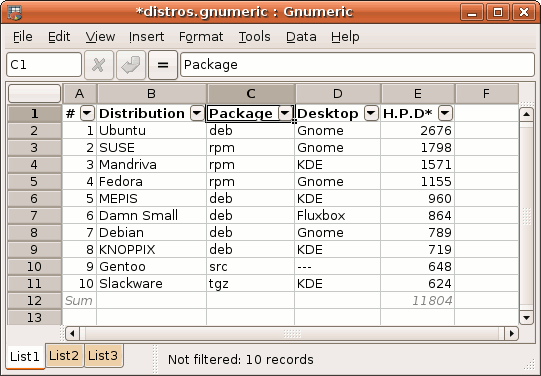Image resolution: width=541 pixels, height=376 pixels.
Task: Switch to the List3 sheet tab
Action: coord(103,355)
